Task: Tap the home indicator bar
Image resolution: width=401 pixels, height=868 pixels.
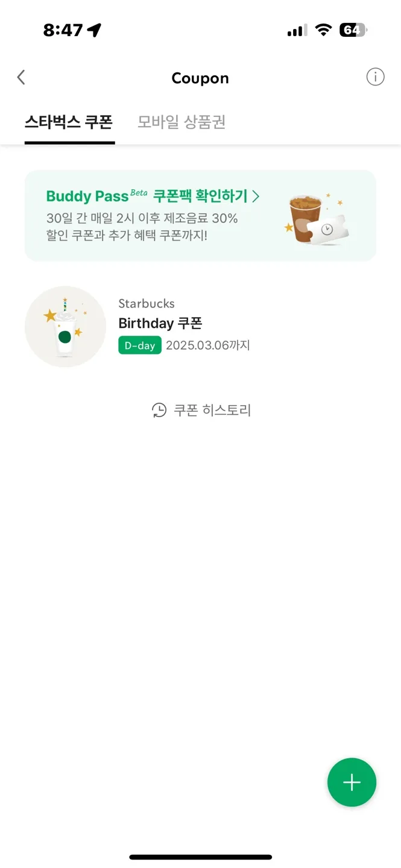Action: pyautogui.click(x=200, y=857)
